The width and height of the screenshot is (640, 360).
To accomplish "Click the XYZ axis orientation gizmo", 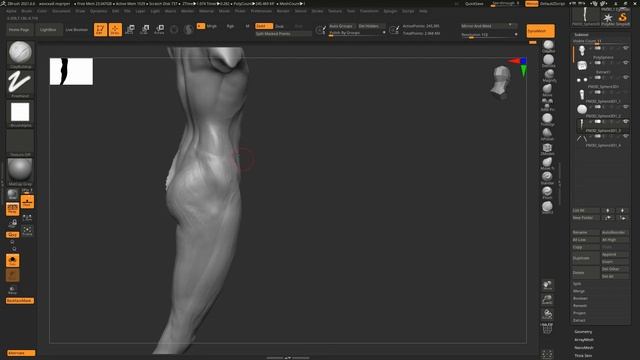I will [518, 67].
